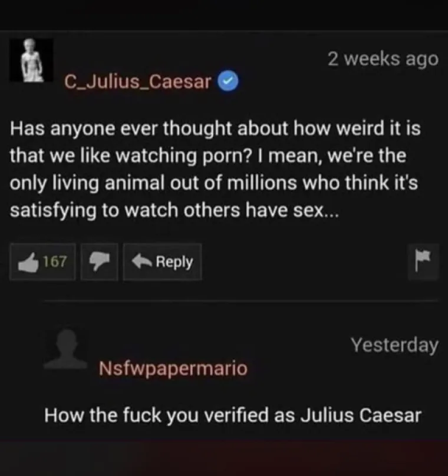
Task: Report the comment using the flag icon
Action: point(423,262)
